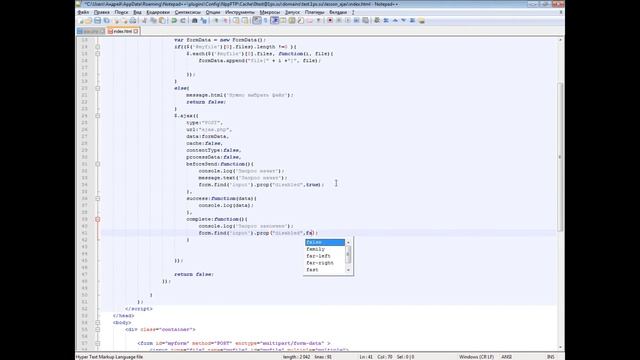Click 'Windows (CR LF)' in status bar
Image resolution: width=640 pixels, height=360 pixels.
[x=476, y=357]
